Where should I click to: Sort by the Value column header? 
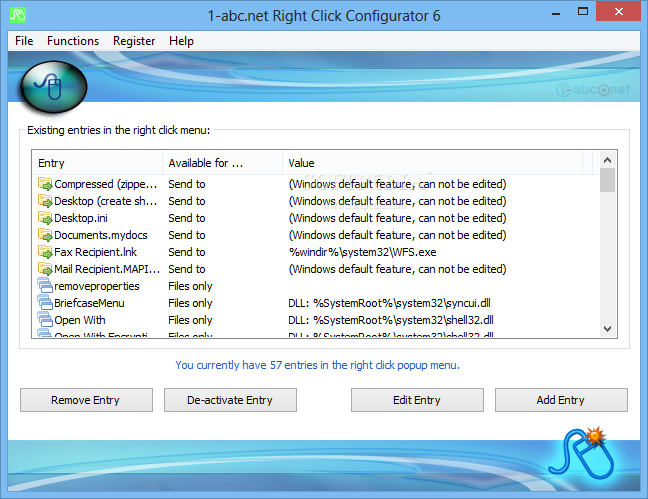433,163
